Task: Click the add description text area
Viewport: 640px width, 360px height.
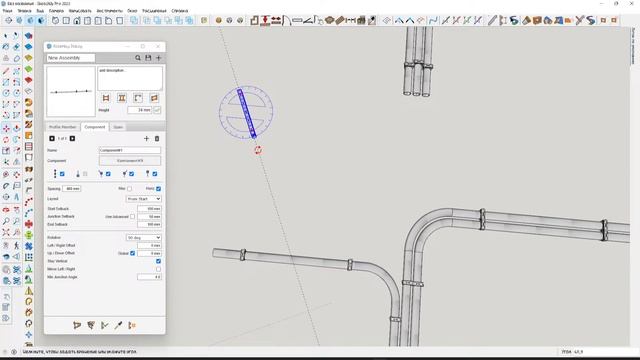Action: click(x=130, y=78)
